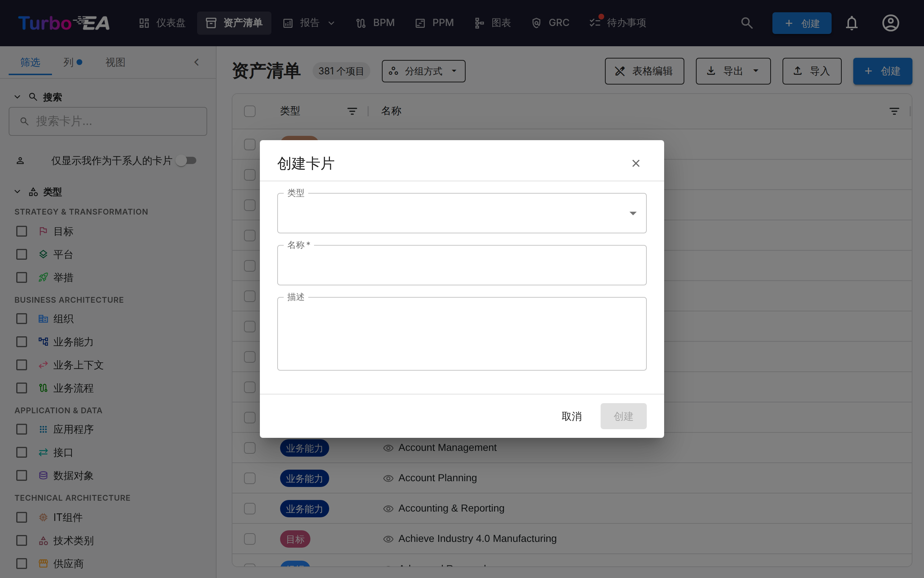Focus the 名称 input field
The width and height of the screenshot is (924, 578).
point(462,265)
